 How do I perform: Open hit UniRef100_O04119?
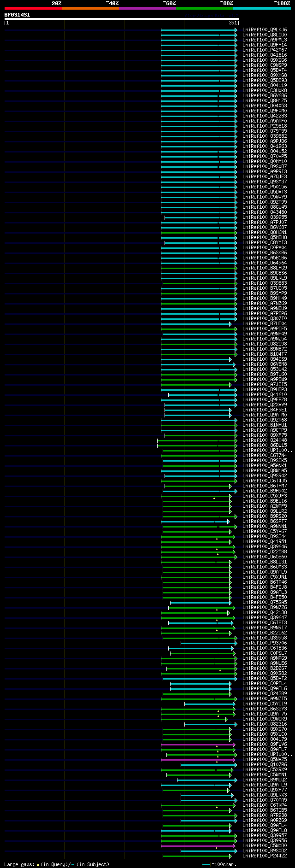click(x=265, y=85)
